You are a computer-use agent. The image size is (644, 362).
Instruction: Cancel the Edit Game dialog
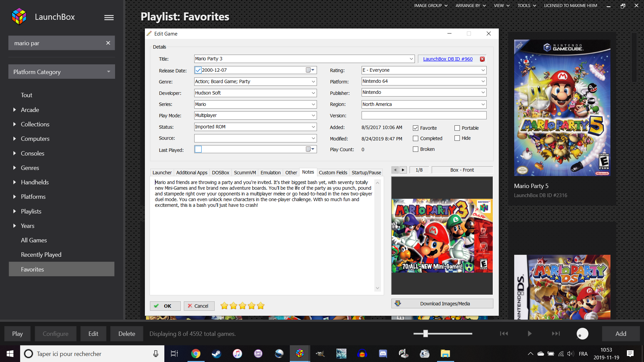(199, 306)
